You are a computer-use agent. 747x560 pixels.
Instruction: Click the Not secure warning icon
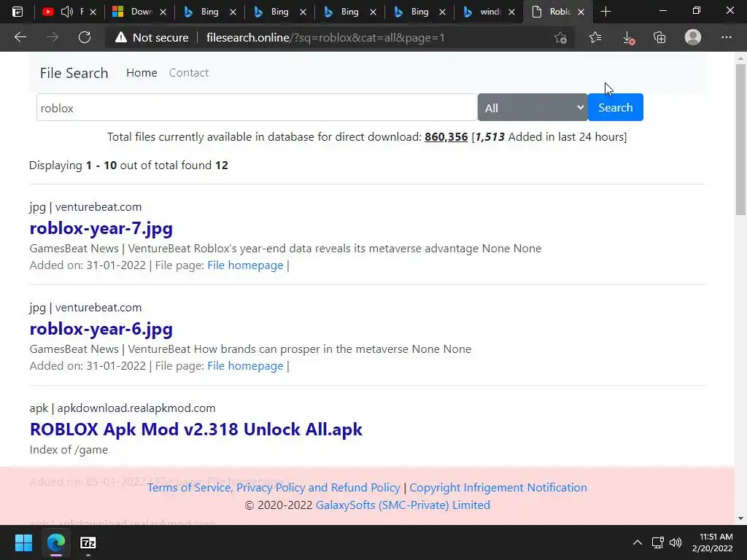121,37
